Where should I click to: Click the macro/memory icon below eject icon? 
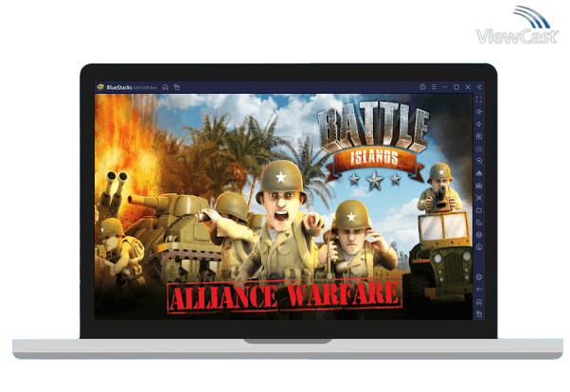coord(479,186)
